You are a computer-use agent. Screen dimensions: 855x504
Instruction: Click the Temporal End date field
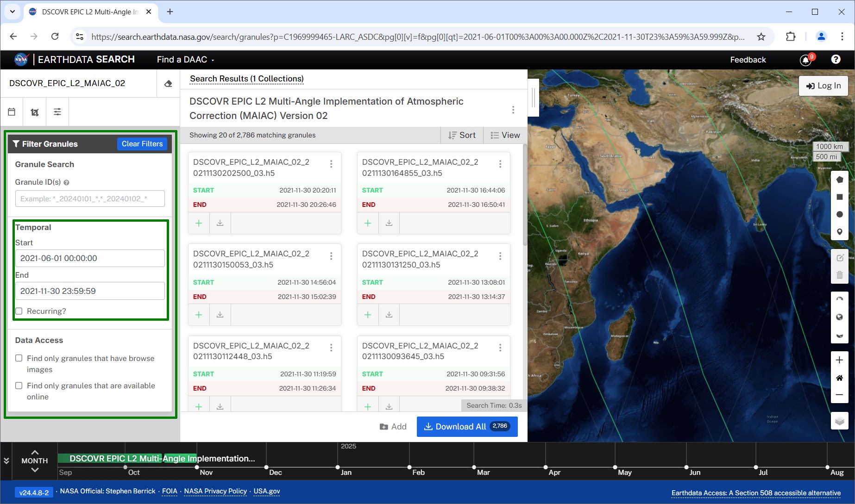[x=90, y=291]
